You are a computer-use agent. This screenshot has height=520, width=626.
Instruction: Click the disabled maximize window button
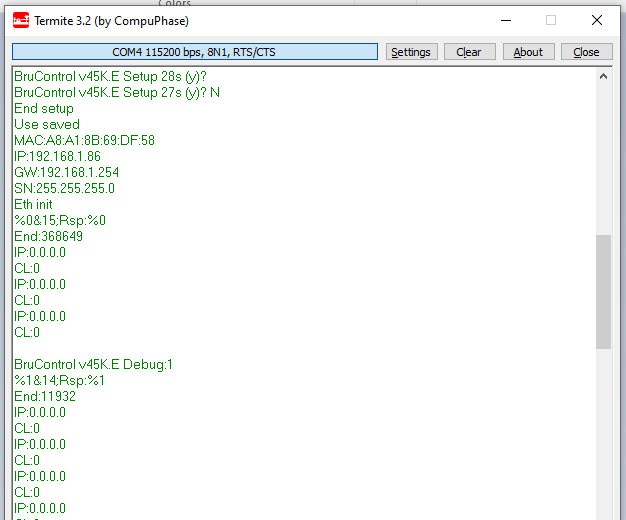[551, 20]
